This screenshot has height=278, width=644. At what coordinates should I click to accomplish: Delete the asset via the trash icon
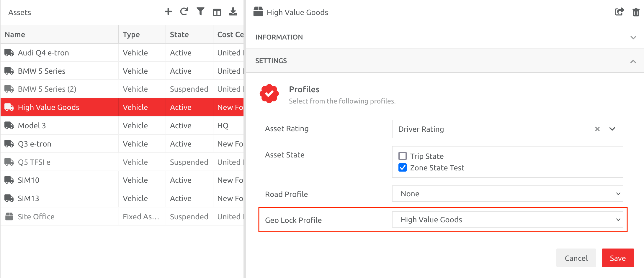pos(636,12)
